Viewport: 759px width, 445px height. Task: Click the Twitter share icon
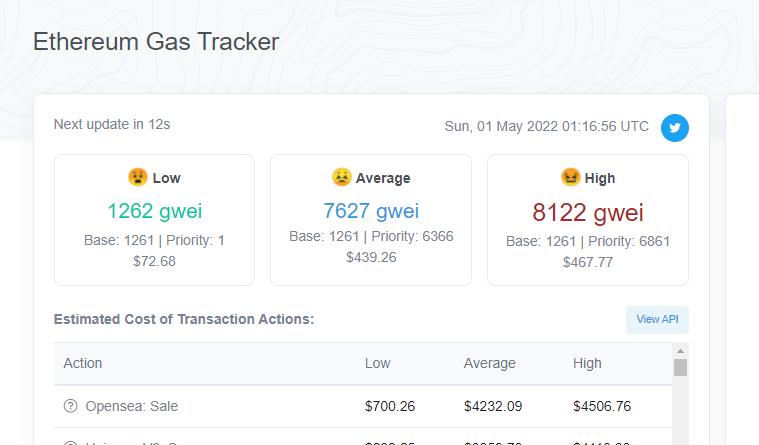tap(675, 128)
